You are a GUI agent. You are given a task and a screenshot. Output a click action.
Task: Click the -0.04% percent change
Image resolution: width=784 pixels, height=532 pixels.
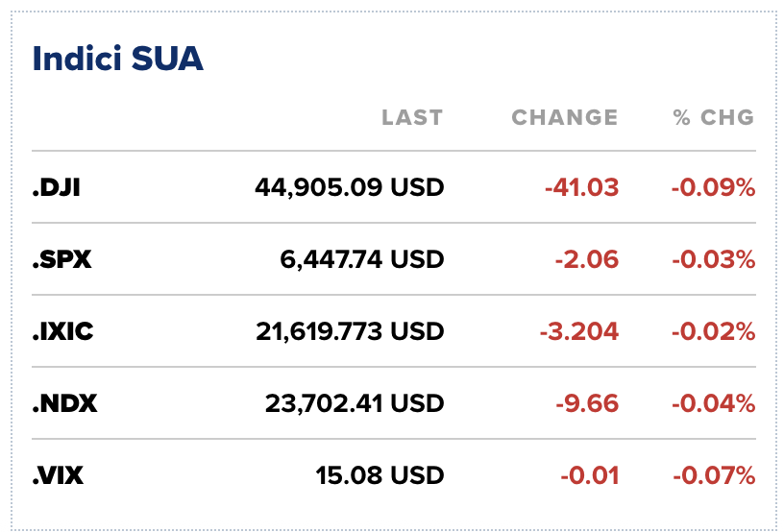713,402
